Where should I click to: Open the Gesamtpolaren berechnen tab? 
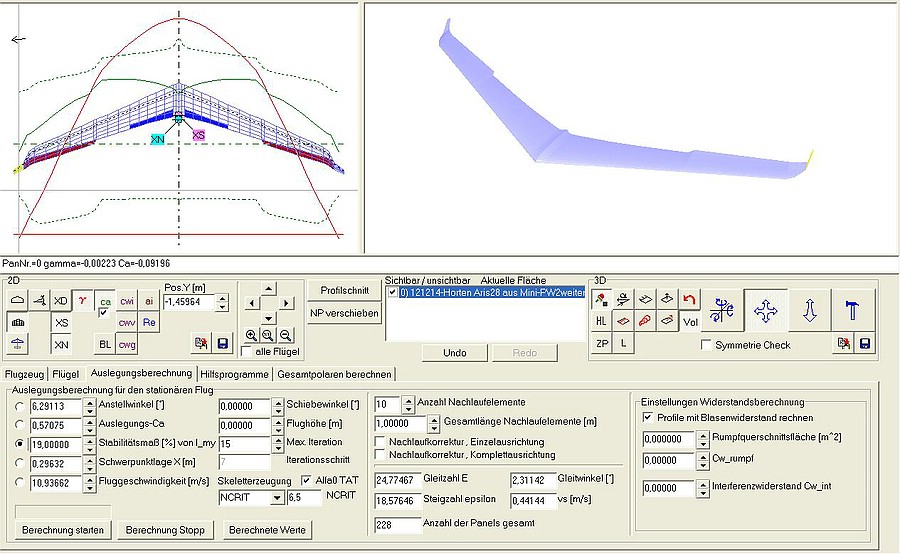tap(336, 374)
